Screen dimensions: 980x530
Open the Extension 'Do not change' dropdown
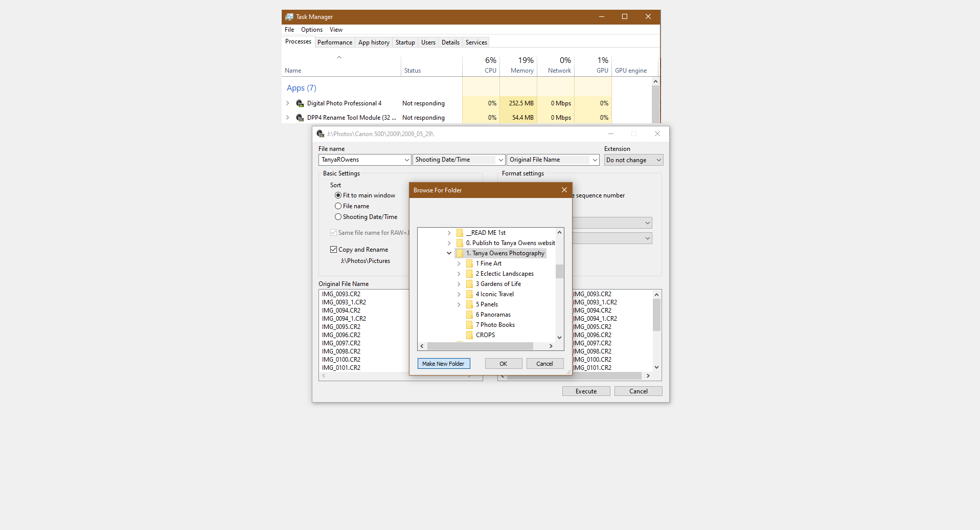tap(633, 160)
